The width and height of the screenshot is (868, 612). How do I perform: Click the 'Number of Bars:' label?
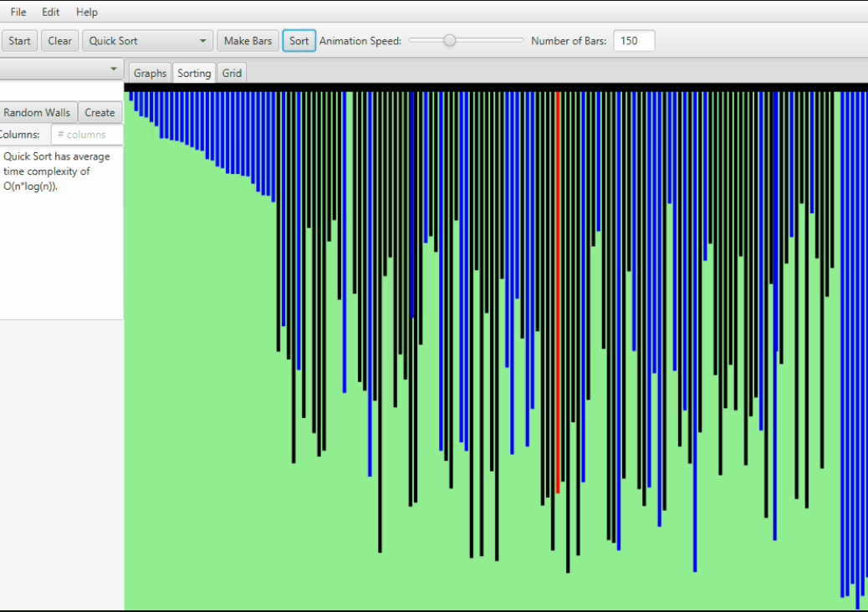coord(569,41)
